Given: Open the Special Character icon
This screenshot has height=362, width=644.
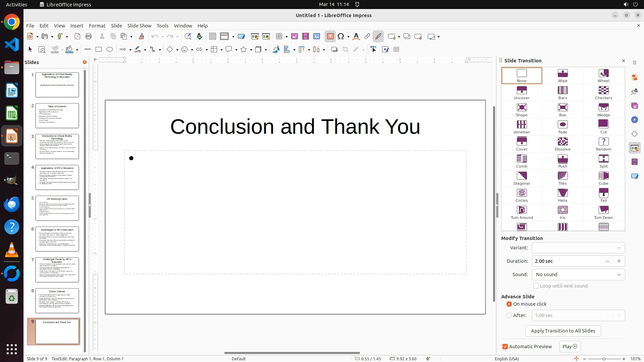Looking at the screenshot, I should pyautogui.click(x=341, y=37).
